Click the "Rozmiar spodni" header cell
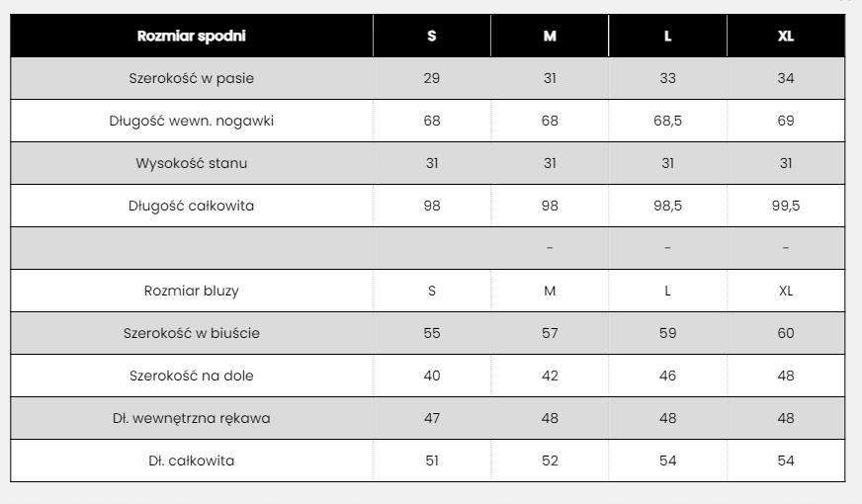Image resolution: width=862 pixels, height=504 pixels. (192, 37)
